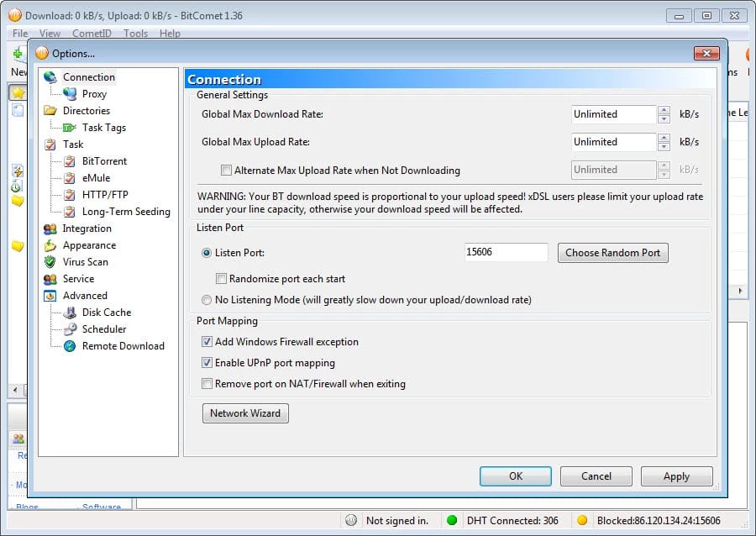Open the Tools menu
Screen dimensions: 756x536
[135, 34]
